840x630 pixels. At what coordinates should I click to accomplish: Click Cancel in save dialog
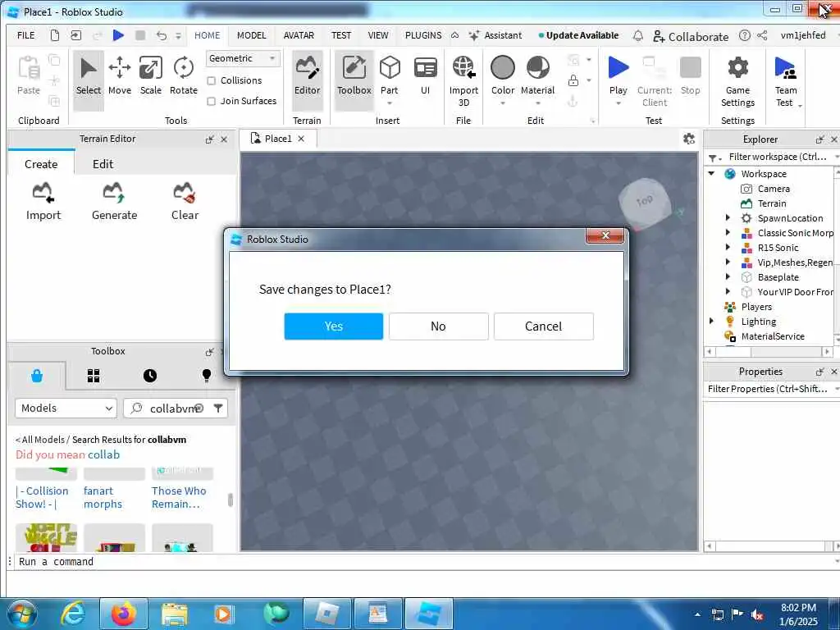(x=543, y=326)
